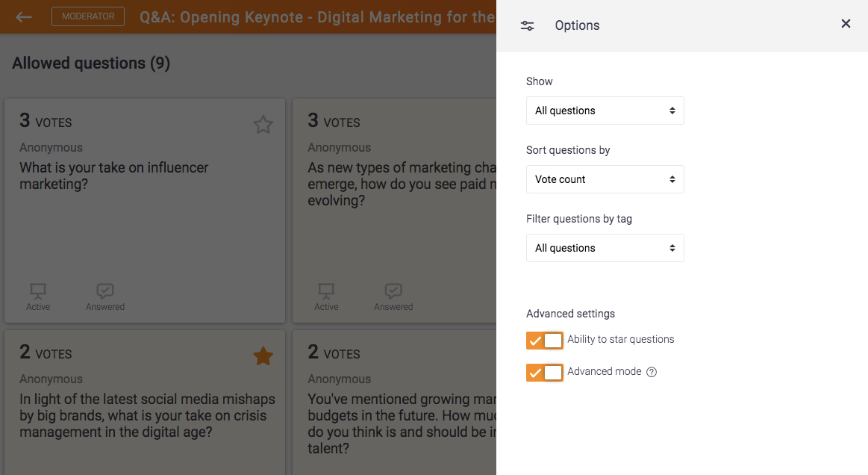Set paid media question as Active
Screen dimensions: 868x475
point(326,297)
